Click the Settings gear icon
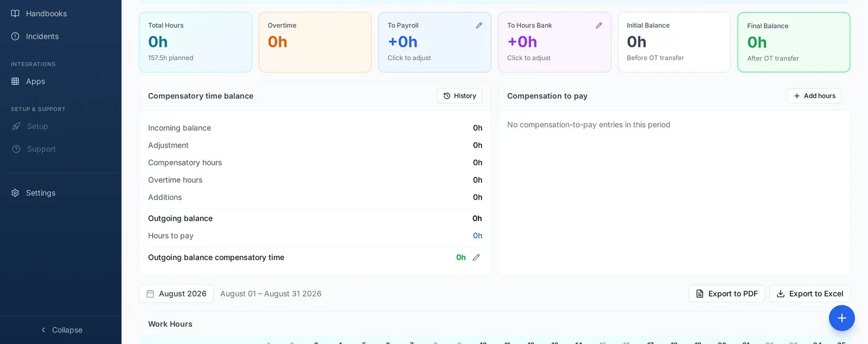The height and width of the screenshot is (344, 868). [15, 193]
